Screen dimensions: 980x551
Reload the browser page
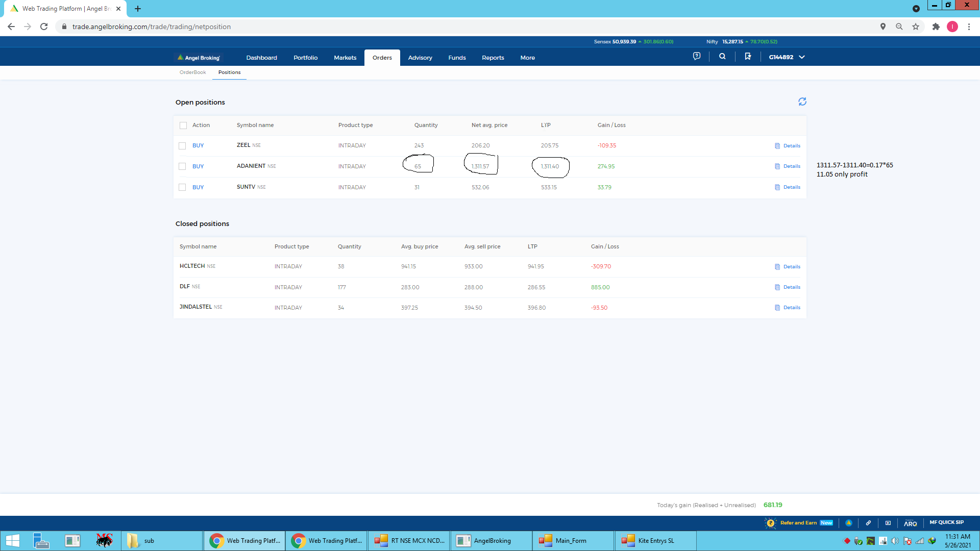[x=44, y=27]
